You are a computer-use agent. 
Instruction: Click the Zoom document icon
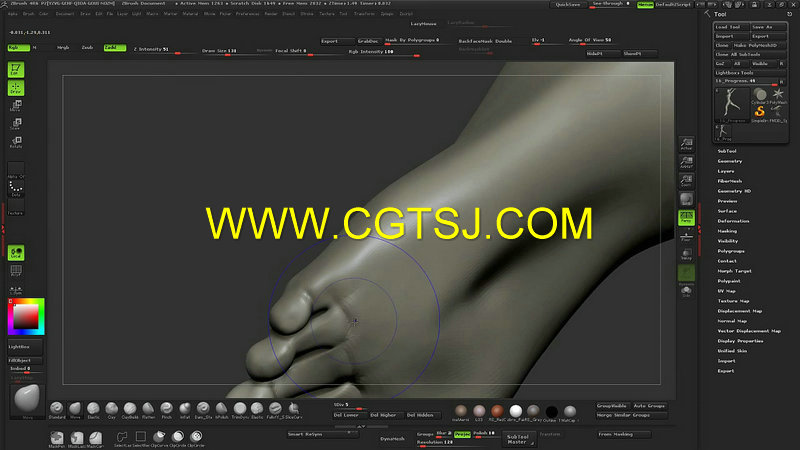click(x=686, y=180)
